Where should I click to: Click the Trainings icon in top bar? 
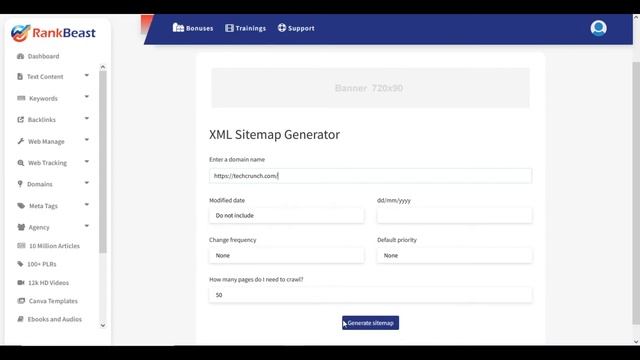click(x=229, y=28)
